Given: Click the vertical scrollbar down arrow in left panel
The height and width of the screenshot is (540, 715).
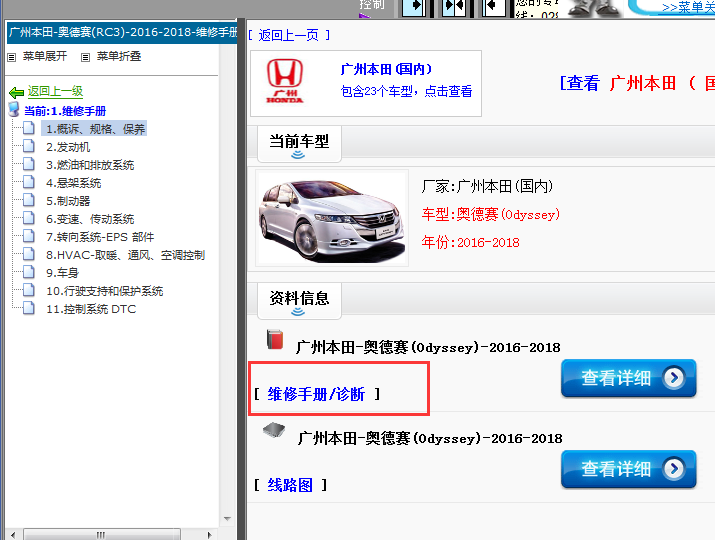Looking at the screenshot, I should pos(227,519).
